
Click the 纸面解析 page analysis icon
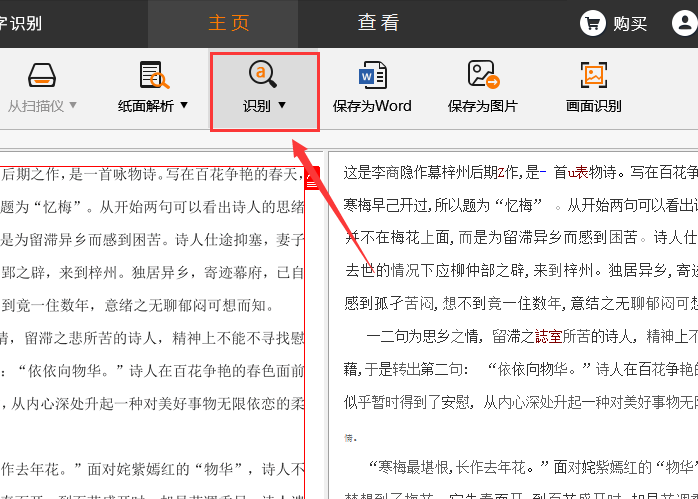tap(153, 76)
